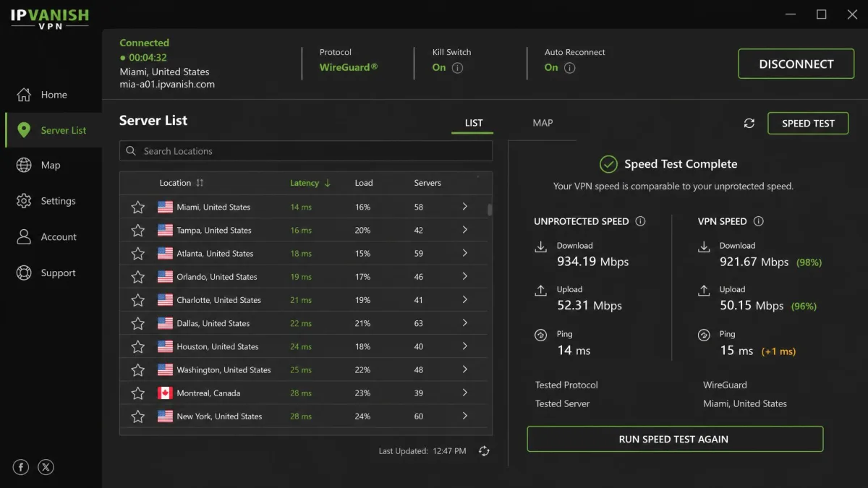Viewport: 868px width, 488px height.
Task: Expand Dallas servers chevron
Action: point(464,323)
